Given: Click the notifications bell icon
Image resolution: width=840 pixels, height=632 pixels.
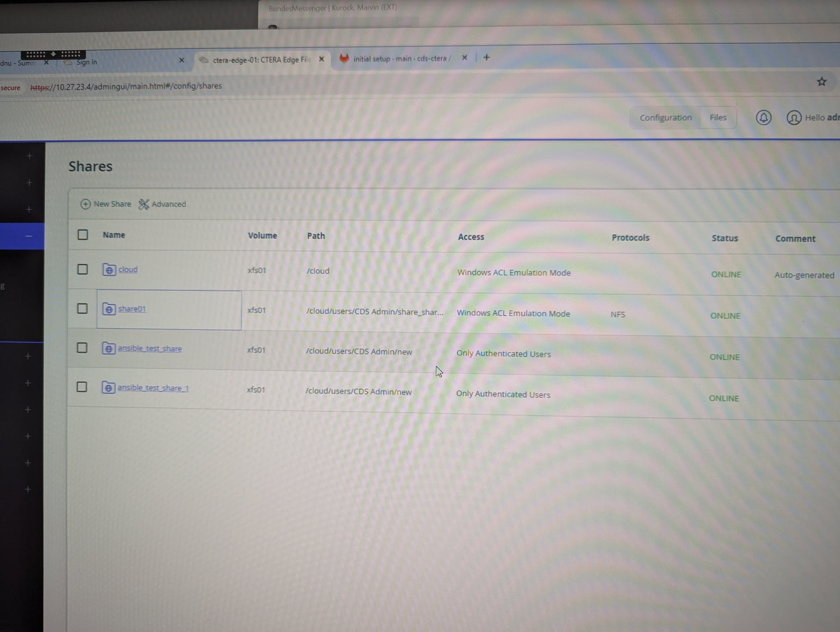Looking at the screenshot, I should click(x=763, y=118).
